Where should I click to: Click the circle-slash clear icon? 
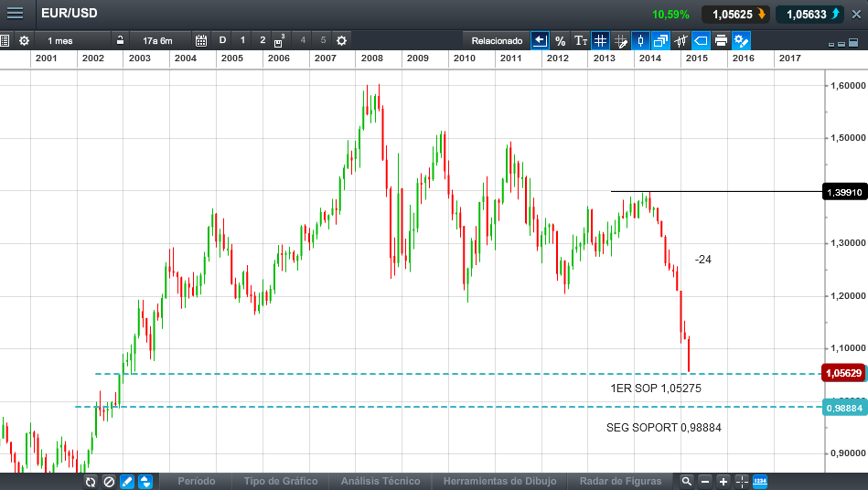point(109,482)
